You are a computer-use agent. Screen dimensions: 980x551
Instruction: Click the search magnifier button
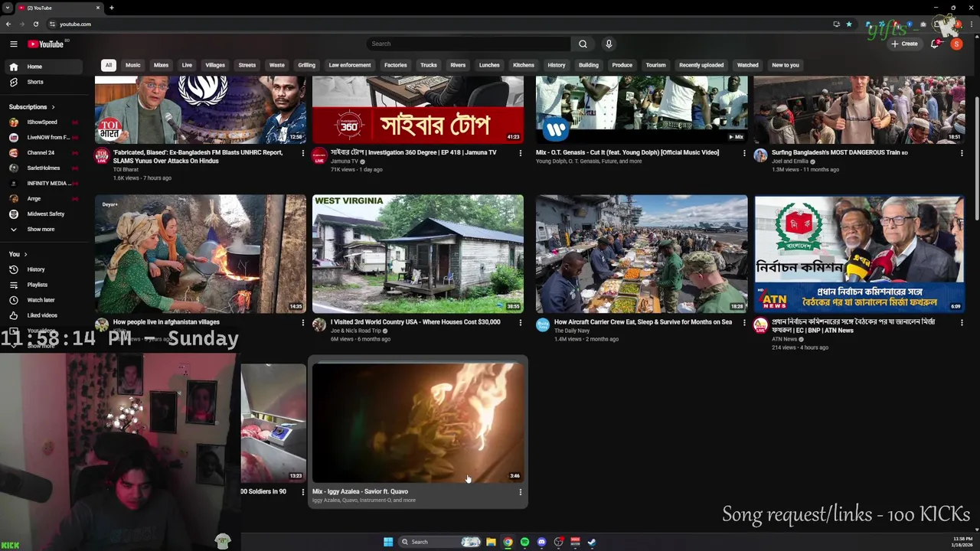point(583,44)
